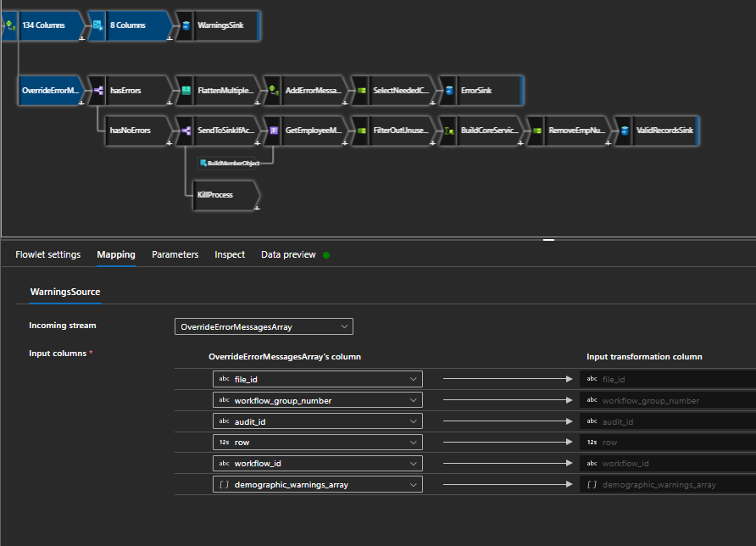Expand the workflow_id column dropdown
The width and height of the screenshot is (756, 546).
(318, 464)
